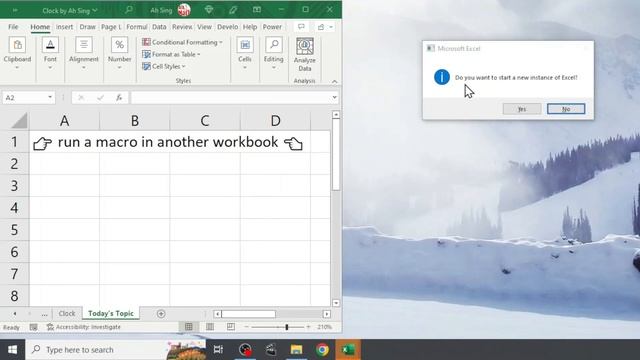
Task: Open the Name Box dropdown arrow
Action: (50, 97)
